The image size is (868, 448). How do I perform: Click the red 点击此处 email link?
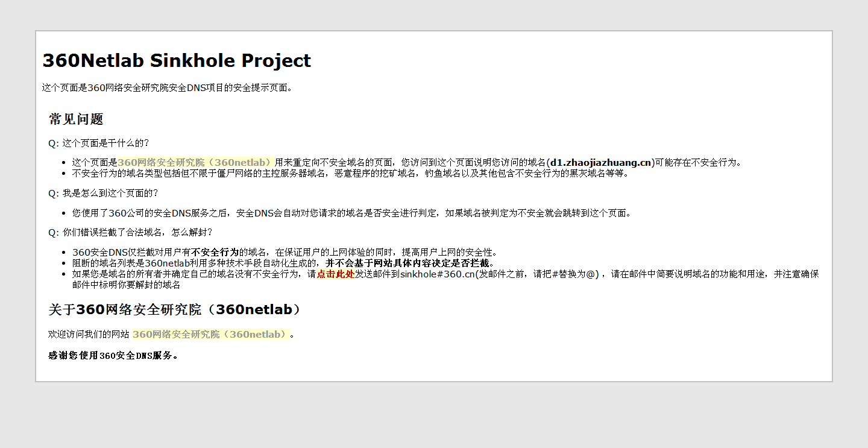(x=335, y=274)
